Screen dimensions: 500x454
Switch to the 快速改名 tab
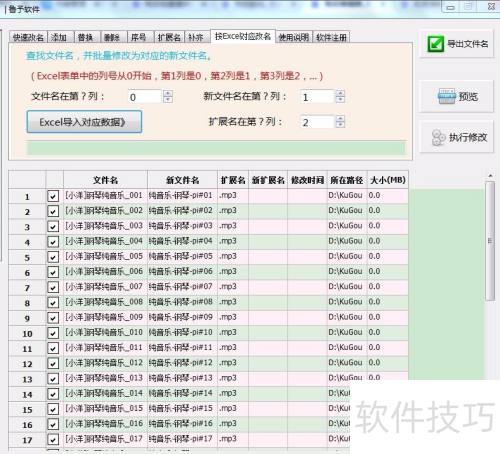[x=28, y=37]
